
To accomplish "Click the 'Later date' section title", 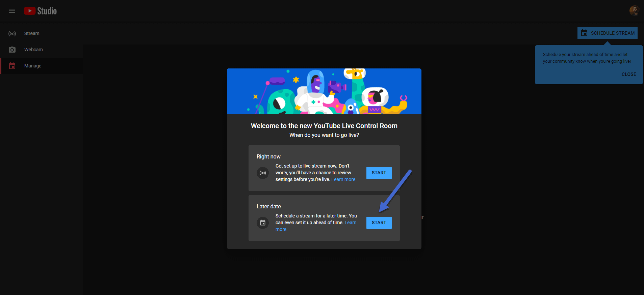I will click(x=269, y=207).
